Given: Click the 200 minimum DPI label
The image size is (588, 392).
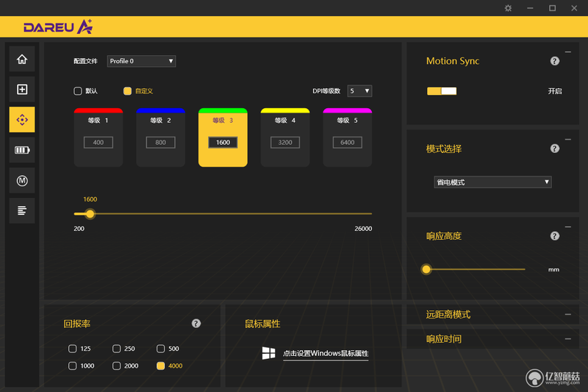Looking at the screenshot, I should click(79, 229).
